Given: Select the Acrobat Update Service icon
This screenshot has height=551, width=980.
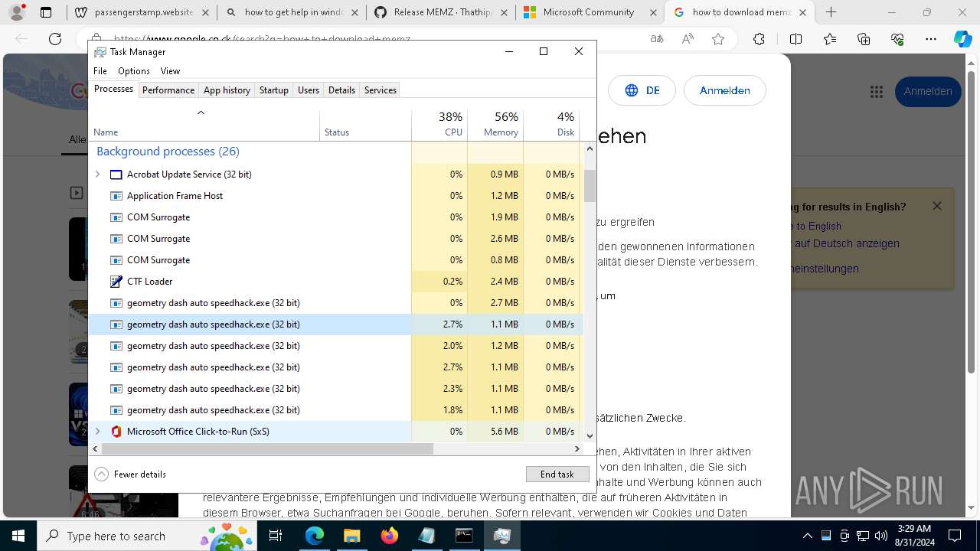Looking at the screenshot, I should coord(116,174).
